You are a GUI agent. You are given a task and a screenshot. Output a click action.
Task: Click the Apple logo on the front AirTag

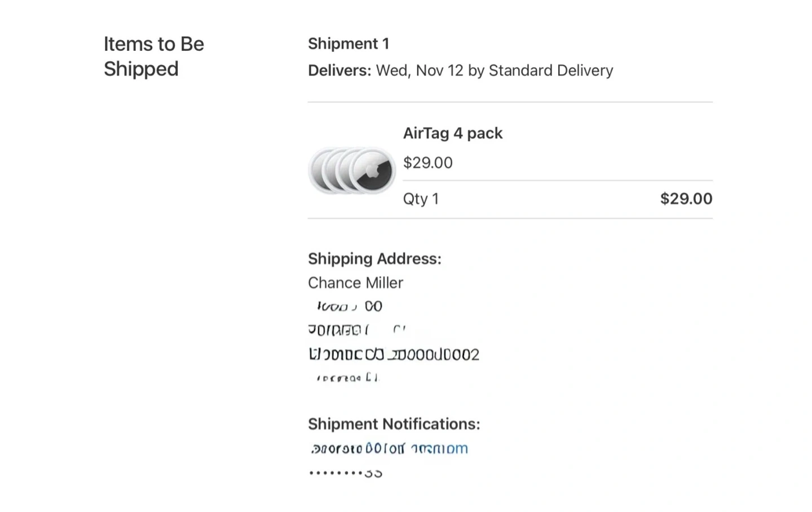(371, 170)
